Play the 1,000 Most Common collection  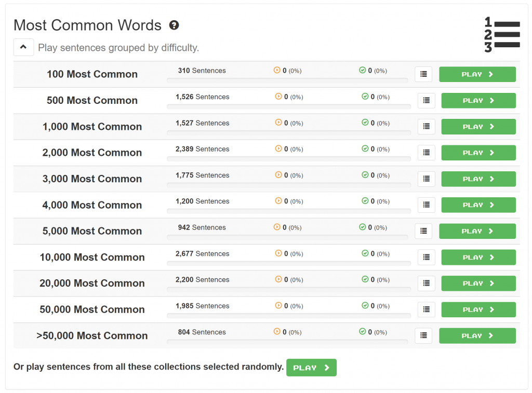coord(478,127)
